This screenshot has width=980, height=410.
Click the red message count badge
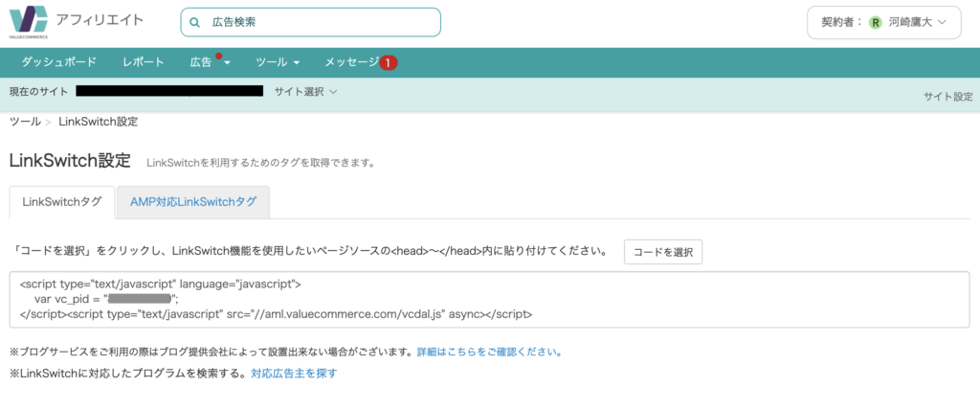pyautogui.click(x=389, y=62)
